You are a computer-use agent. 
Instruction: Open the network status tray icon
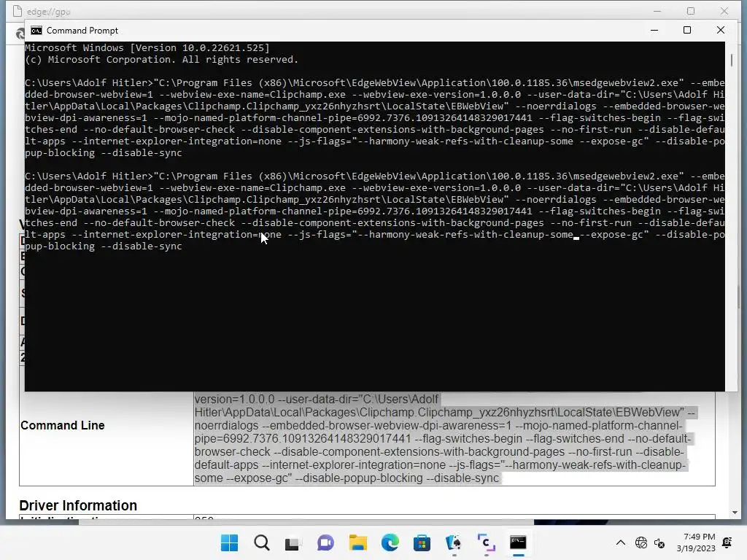point(641,542)
